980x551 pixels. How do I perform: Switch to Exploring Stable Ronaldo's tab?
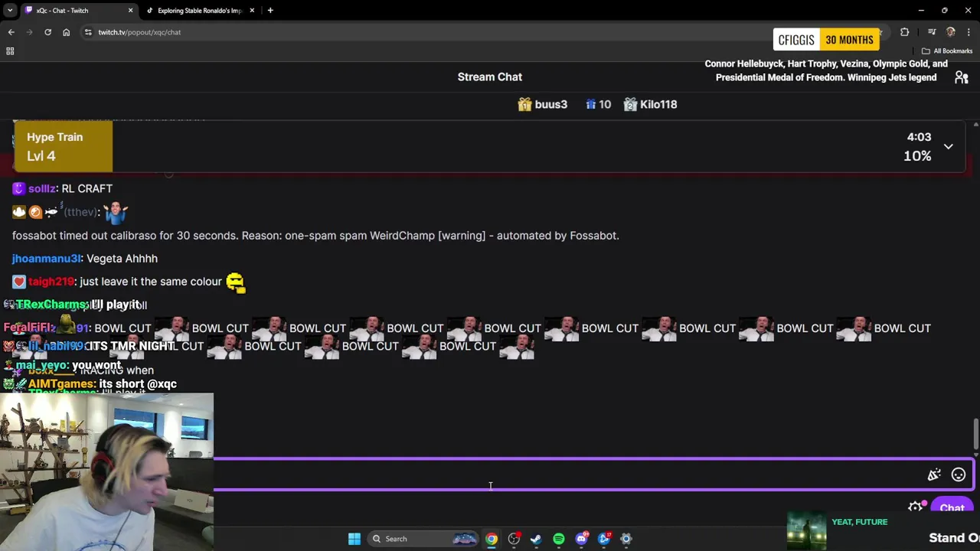(200, 11)
